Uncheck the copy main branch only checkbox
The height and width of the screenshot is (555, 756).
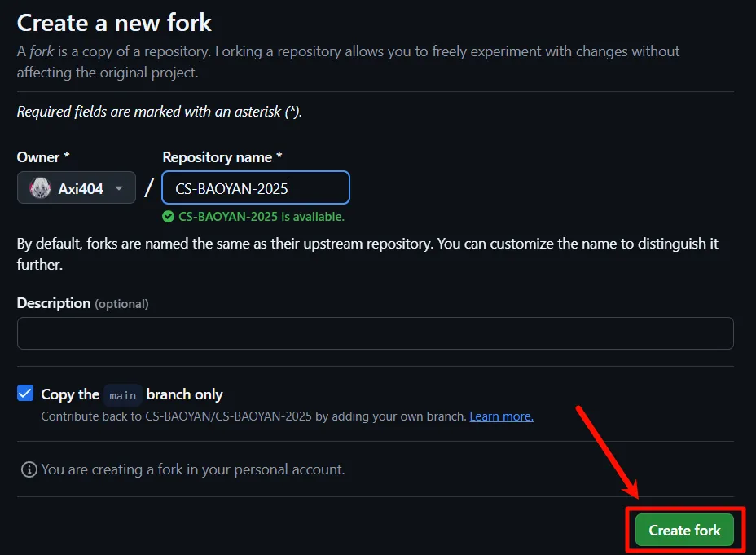pos(25,394)
